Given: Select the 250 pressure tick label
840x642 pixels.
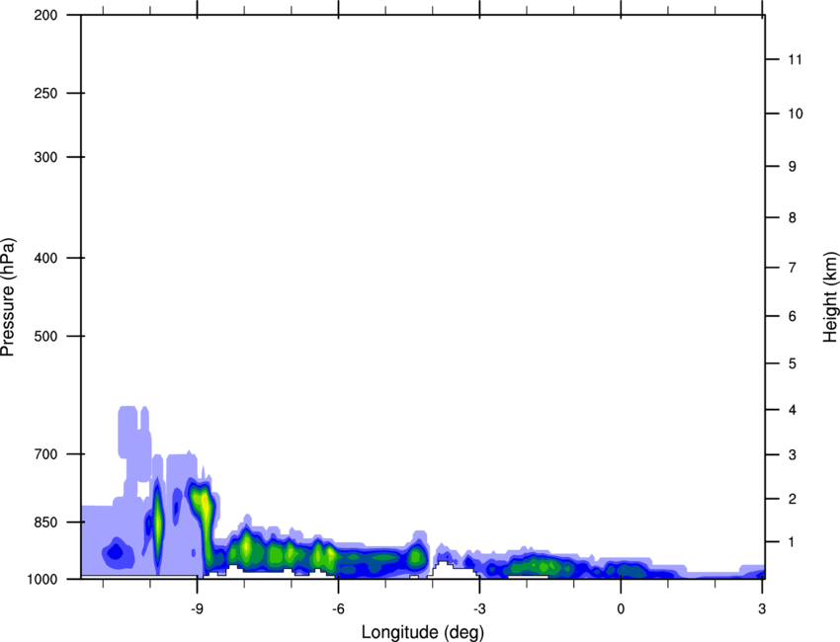Looking at the screenshot, I should click(x=45, y=93).
